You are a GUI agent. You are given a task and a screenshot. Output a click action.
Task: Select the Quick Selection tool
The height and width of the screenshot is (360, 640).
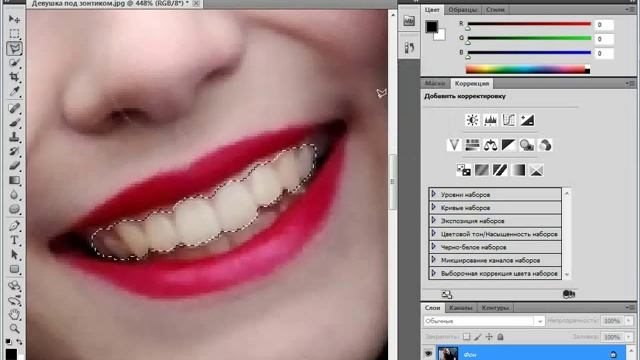coord(14,62)
